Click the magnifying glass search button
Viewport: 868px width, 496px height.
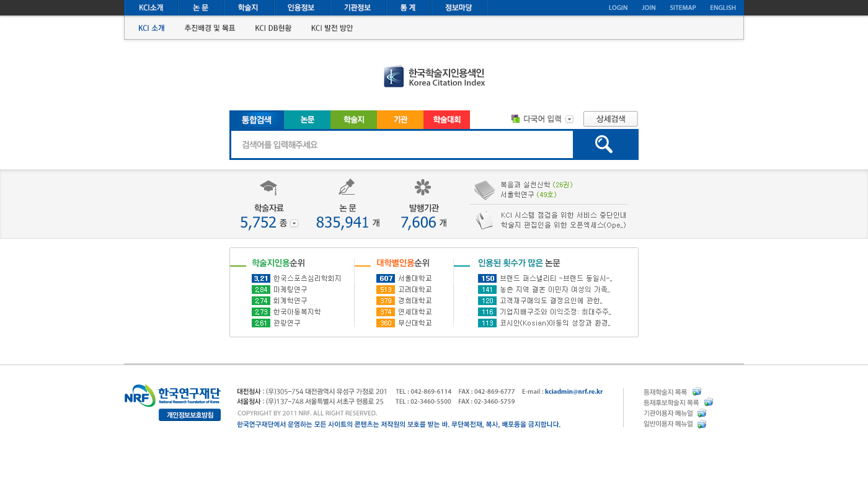click(604, 144)
